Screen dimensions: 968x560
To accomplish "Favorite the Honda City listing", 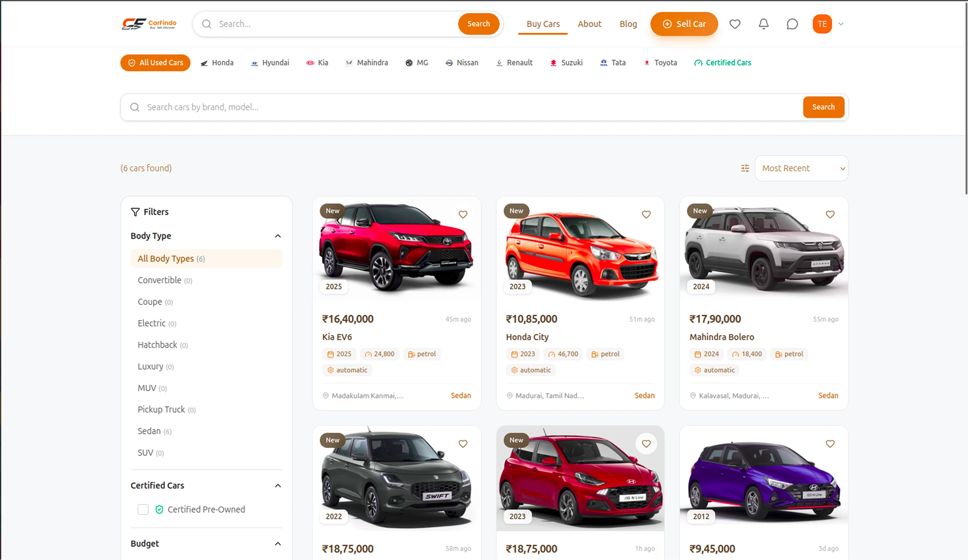I will click(646, 214).
